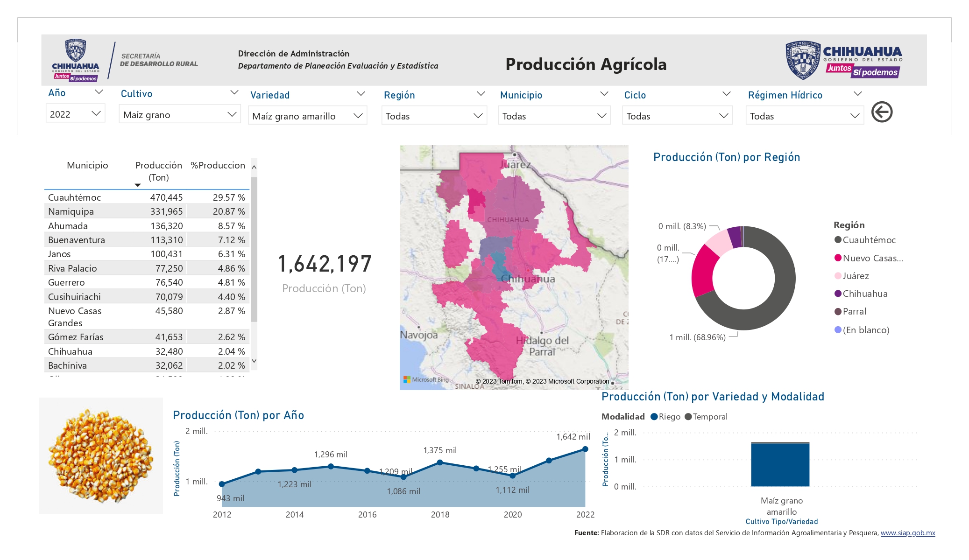
Task: Sort table by Municipio column header
Action: [87, 165]
